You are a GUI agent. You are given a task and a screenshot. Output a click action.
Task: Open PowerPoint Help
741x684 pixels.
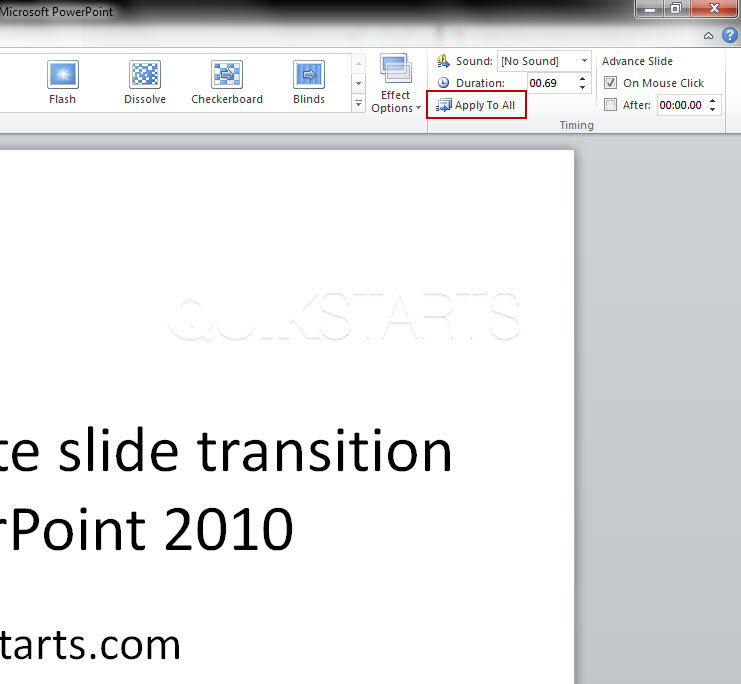pyautogui.click(x=730, y=35)
